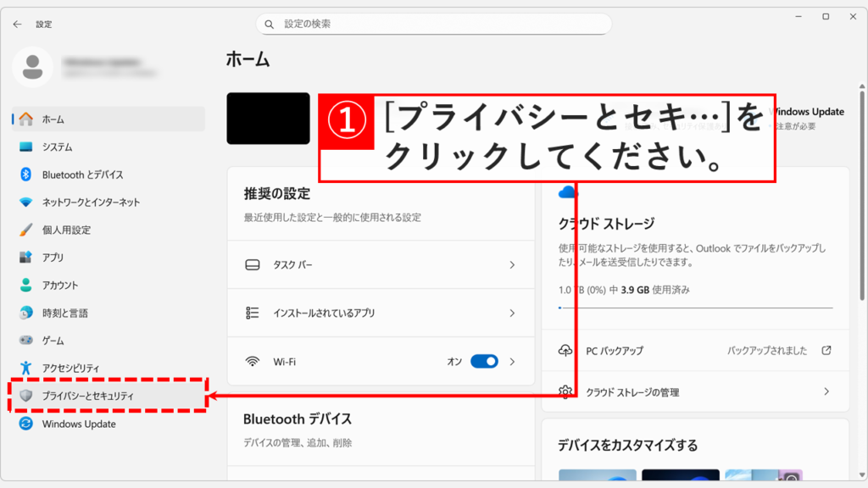Click inside the 設定の検索 search field
This screenshot has height=488, width=868.
click(x=434, y=24)
